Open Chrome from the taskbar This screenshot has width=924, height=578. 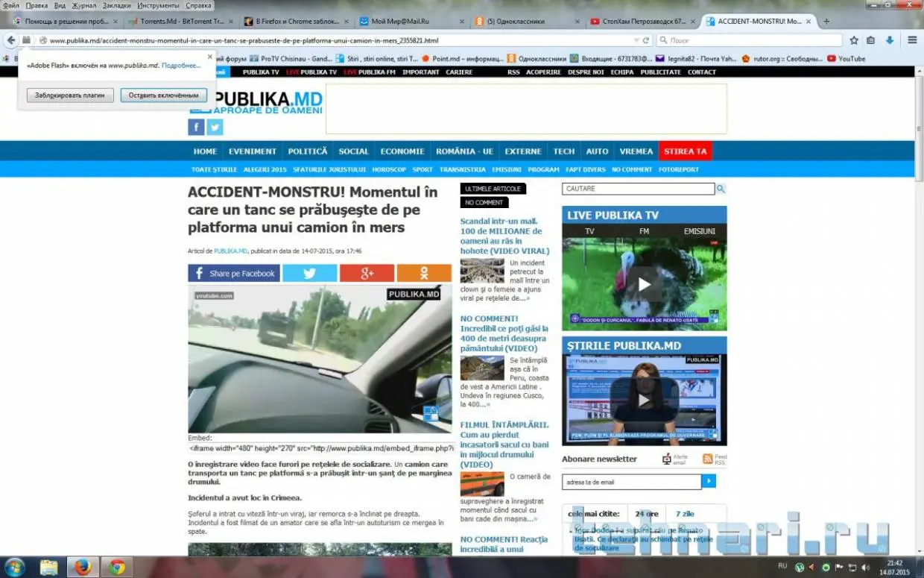(117, 567)
